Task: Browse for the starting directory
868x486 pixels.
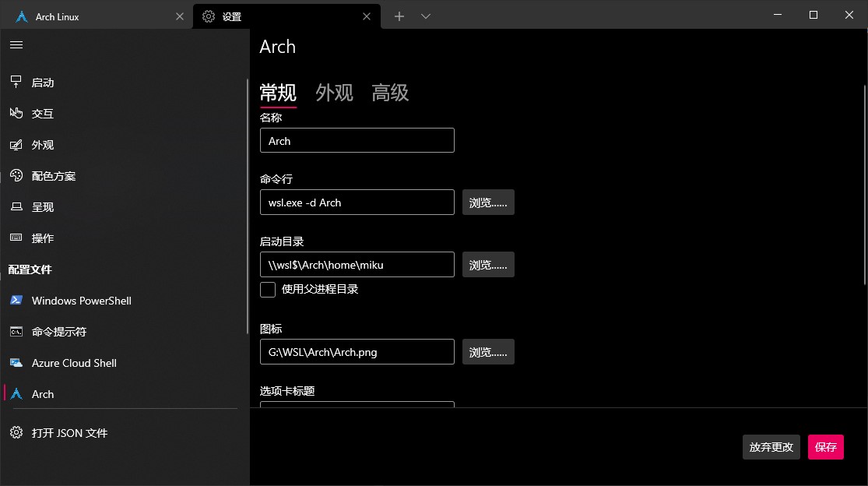Action: 488,265
